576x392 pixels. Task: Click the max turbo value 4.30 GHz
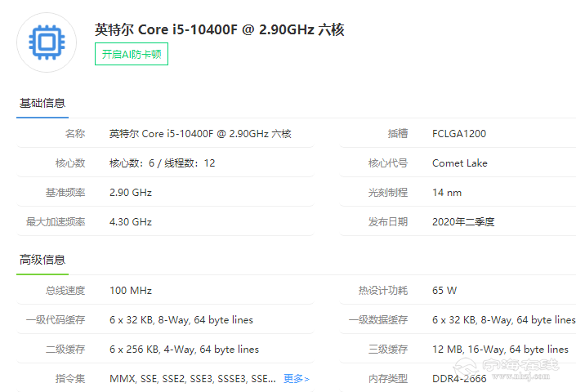[x=131, y=222]
